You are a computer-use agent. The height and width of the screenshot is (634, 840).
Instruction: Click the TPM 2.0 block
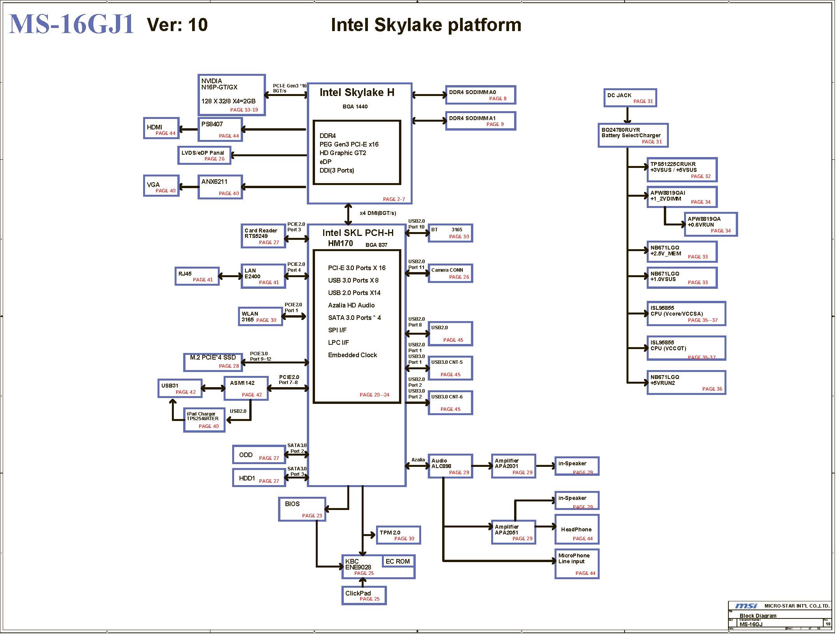click(x=399, y=535)
